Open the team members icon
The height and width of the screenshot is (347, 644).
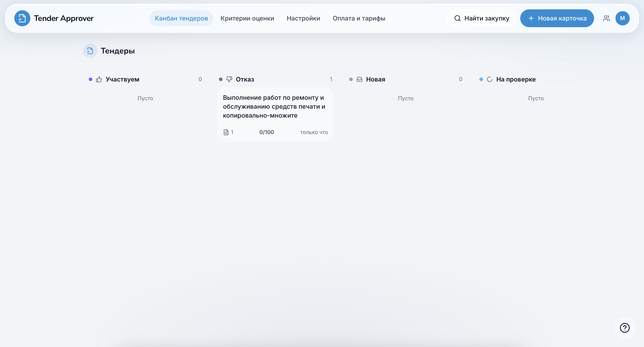[x=606, y=18]
